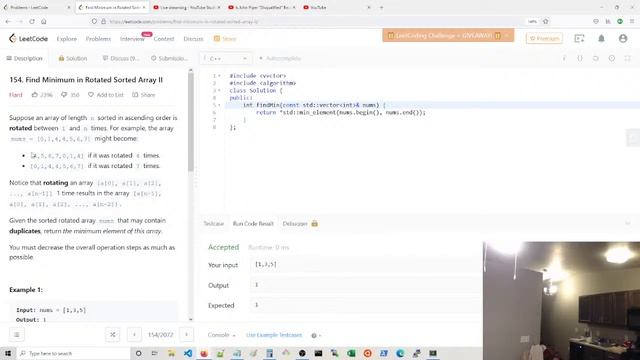Click the Share button
This screenshot has height=360, width=640.
click(144, 95)
